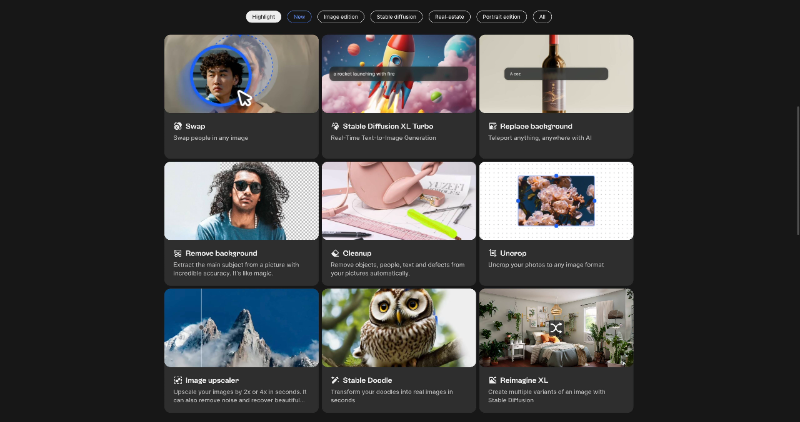Click the Stable Doodle wand icon
Screen dimensions: 800x422
[335, 380]
